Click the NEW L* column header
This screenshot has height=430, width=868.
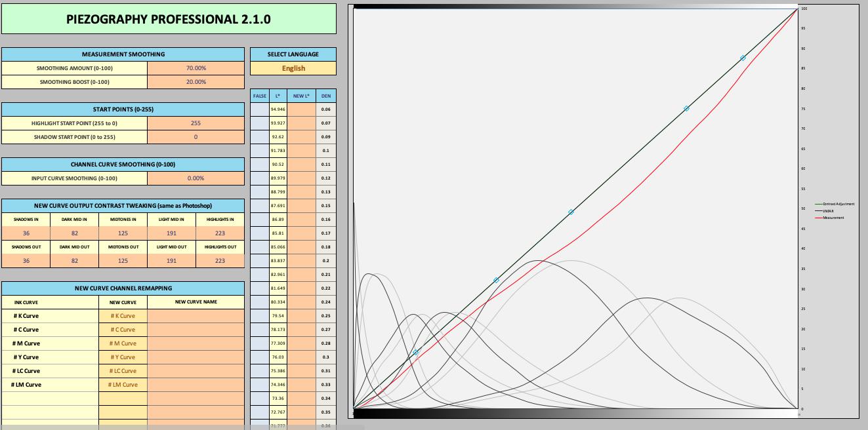tap(302, 96)
